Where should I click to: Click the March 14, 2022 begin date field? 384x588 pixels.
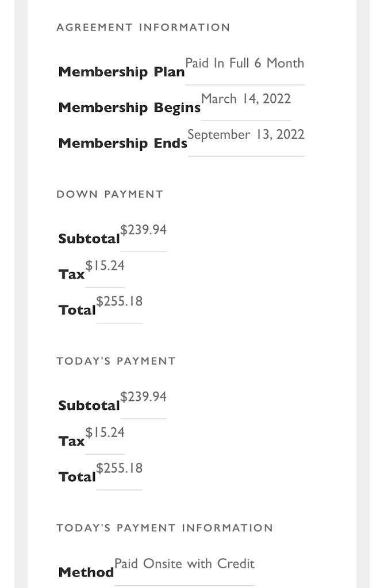click(245, 99)
